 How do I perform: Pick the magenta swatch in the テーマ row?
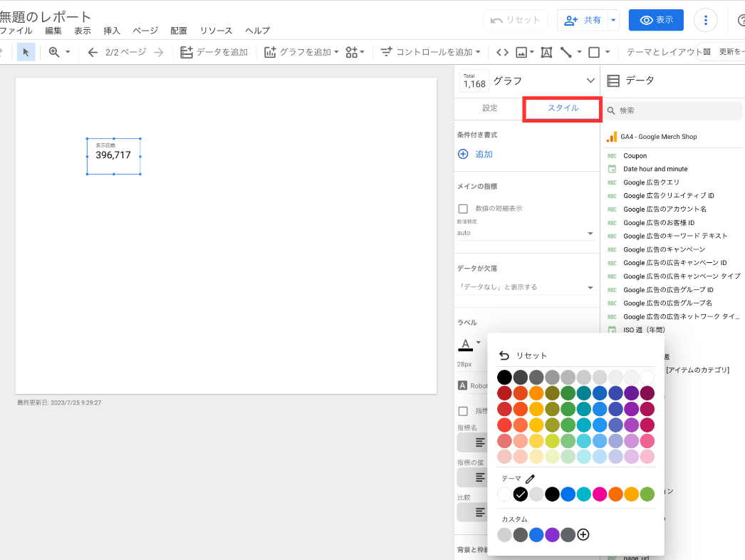point(600,494)
